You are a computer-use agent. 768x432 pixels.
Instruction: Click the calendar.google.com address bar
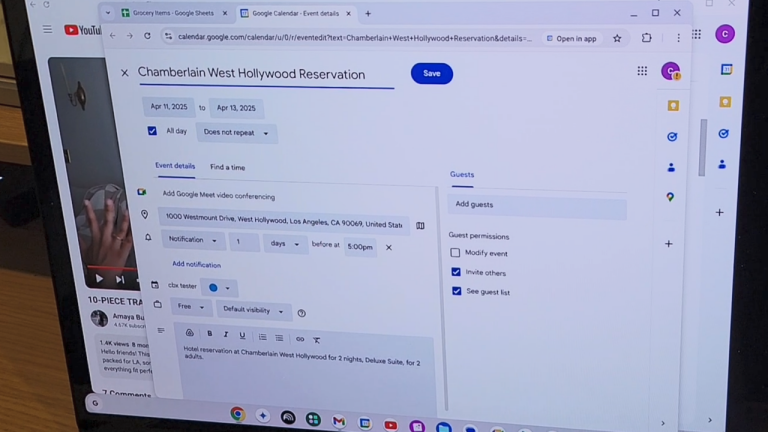pyautogui.click(x=354, y=38)
